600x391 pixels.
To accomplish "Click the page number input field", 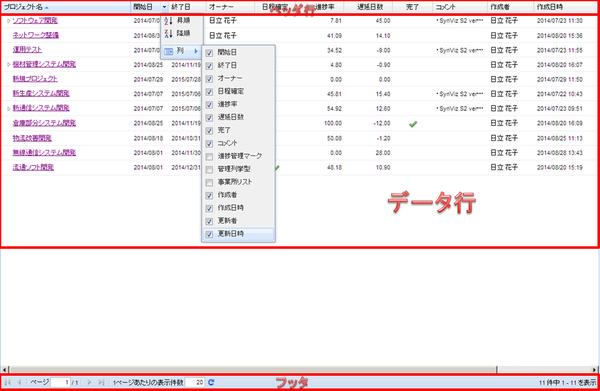I will (x=61, y=382).
